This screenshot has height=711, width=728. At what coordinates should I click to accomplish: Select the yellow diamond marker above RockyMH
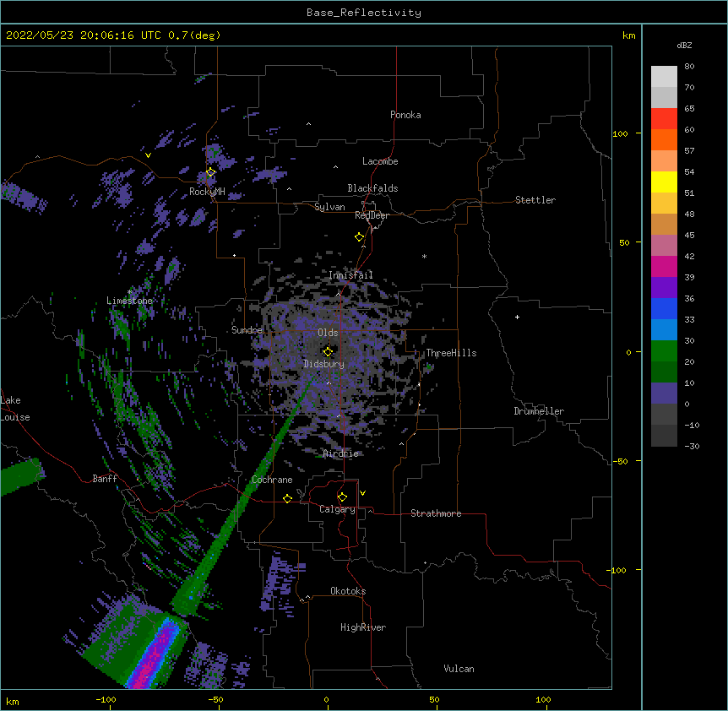tap(211, 172)
